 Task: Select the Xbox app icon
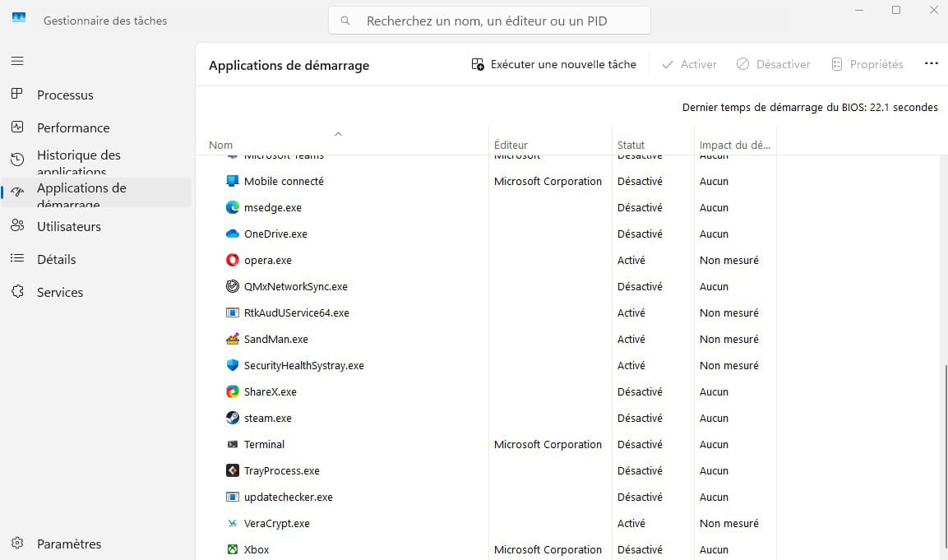[x=232, y=549]
